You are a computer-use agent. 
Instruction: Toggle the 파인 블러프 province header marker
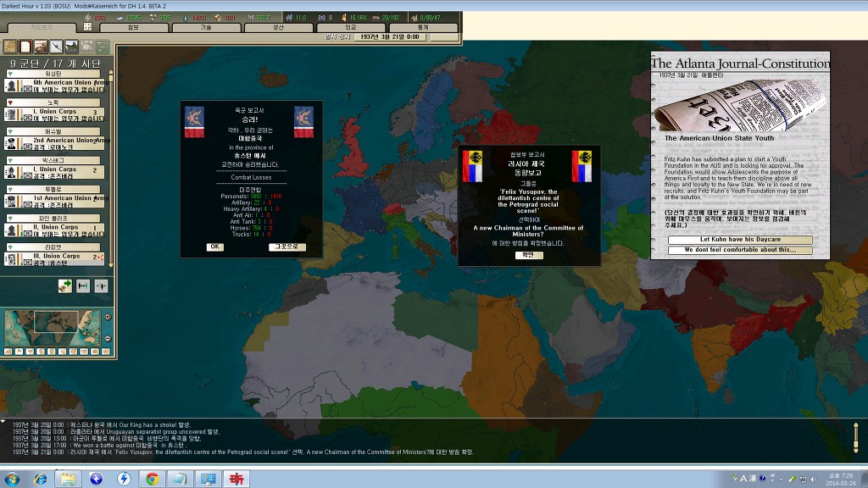(x=10, y=219)
